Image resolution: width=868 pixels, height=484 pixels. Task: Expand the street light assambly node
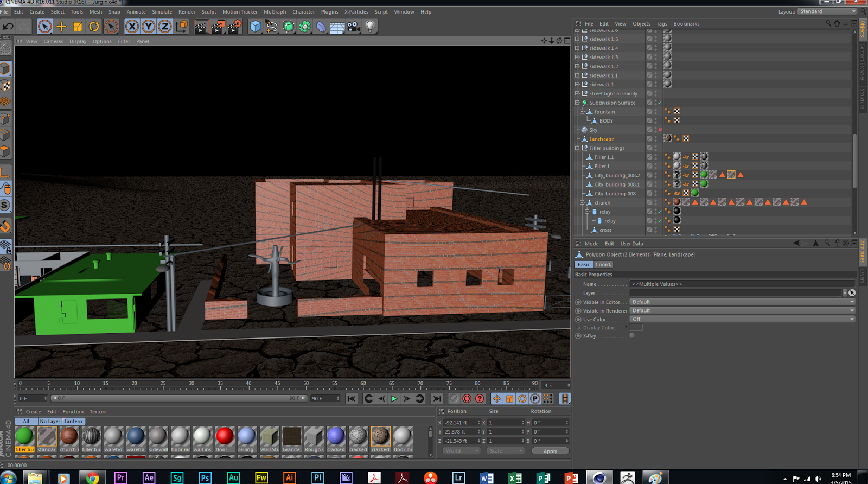[578, 93]
